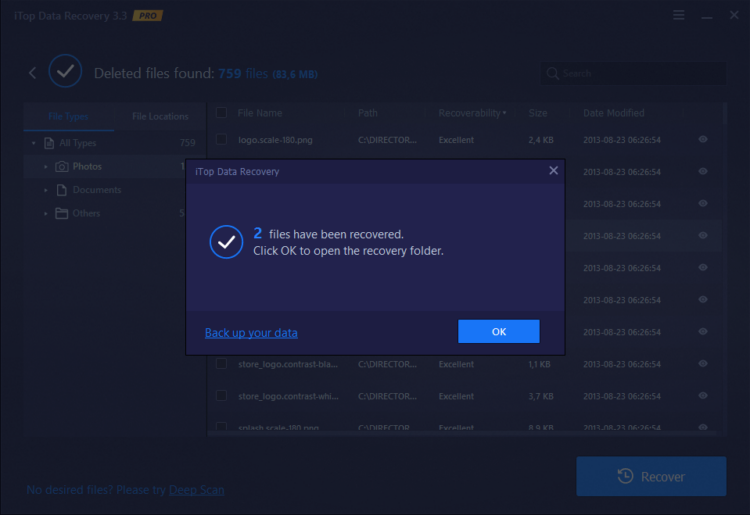Viewport: 750px width, 515px height.
Task: Click the scan complete checkmark icon
Action: click(x=65, y=71)
